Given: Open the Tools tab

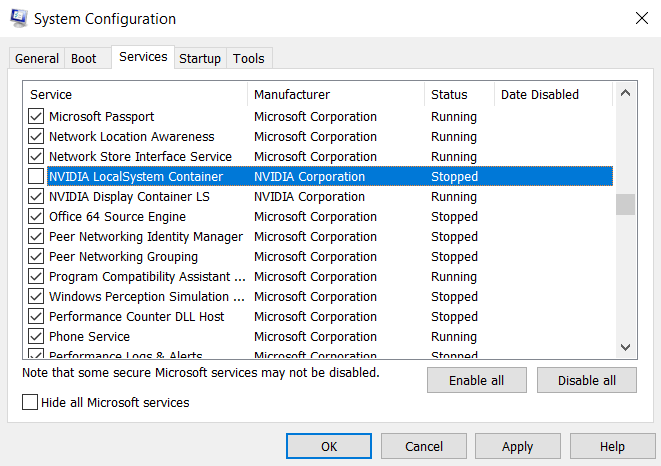Looking at the screenshot, I should (x=249, y=59).
